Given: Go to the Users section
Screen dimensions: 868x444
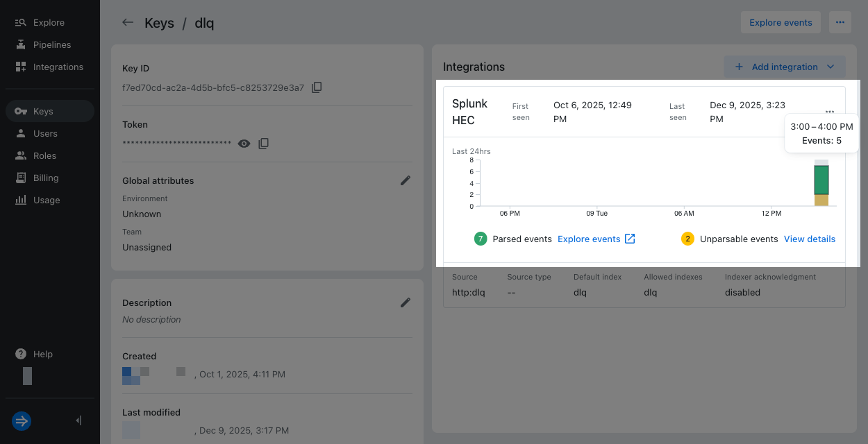Looking at the screenshot, I should point(45,133).
